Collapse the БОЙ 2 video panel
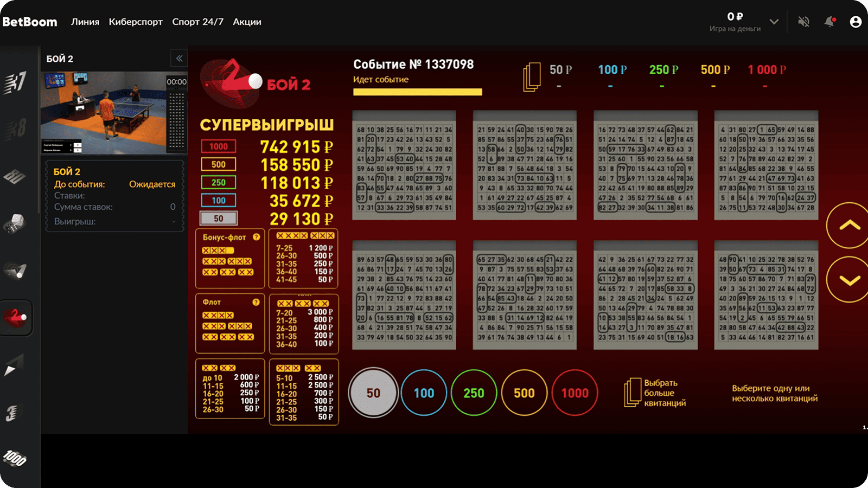868x488 pixels. [x=179, y=59]
